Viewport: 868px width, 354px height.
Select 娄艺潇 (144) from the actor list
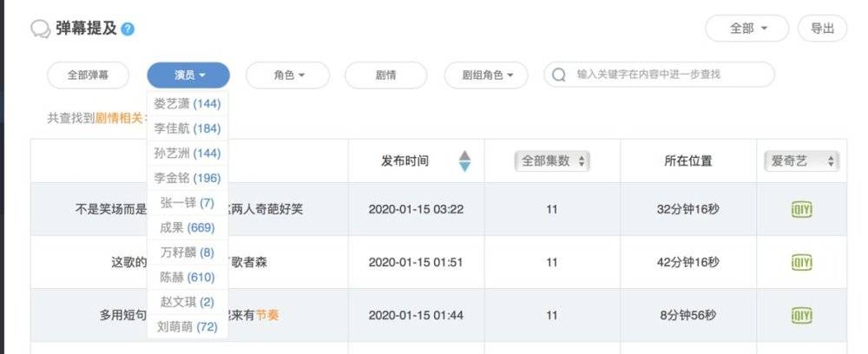[187, 103]
